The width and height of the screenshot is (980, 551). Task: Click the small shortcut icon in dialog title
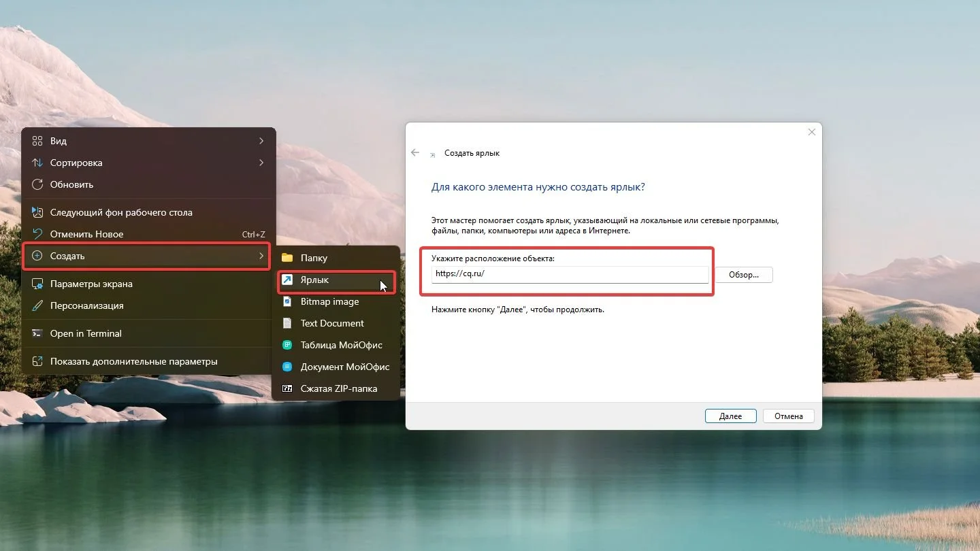tap(433, 154)
